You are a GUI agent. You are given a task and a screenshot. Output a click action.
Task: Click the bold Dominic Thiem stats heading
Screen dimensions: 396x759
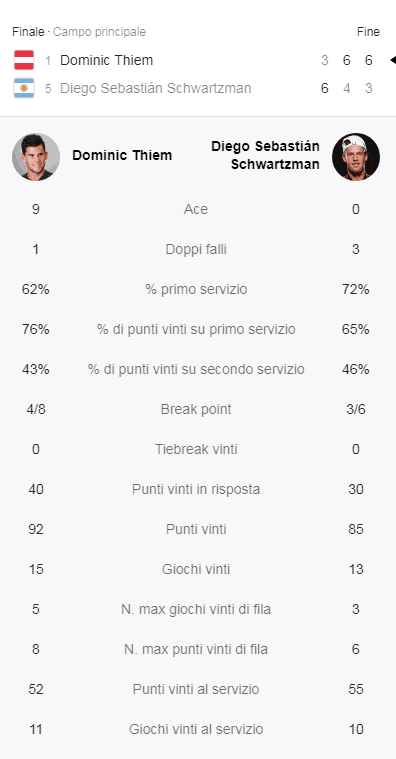point(122,155)
